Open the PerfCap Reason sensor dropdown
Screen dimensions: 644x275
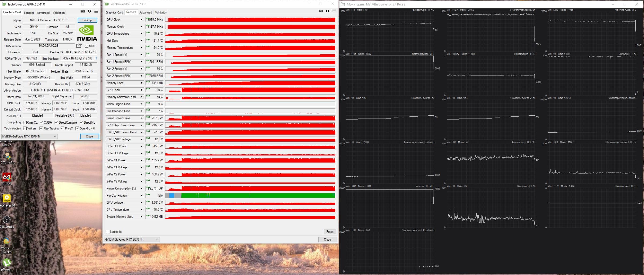click(141, 195)
